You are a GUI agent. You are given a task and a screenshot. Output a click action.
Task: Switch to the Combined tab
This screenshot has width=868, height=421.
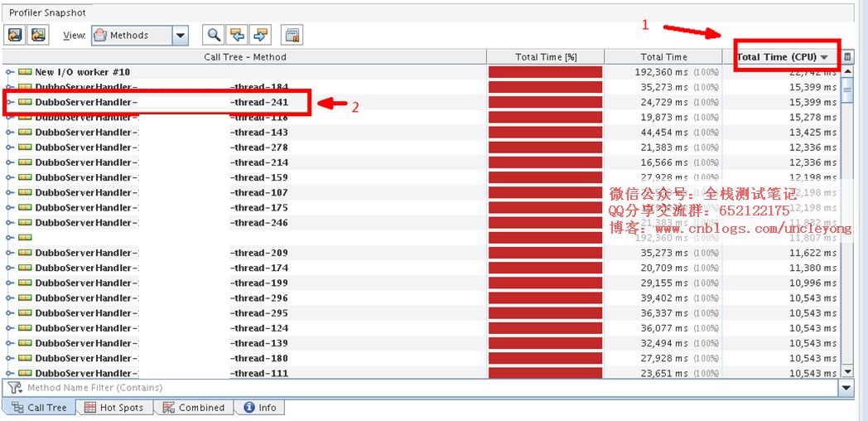pyautogui.click(x=193, y=408)
